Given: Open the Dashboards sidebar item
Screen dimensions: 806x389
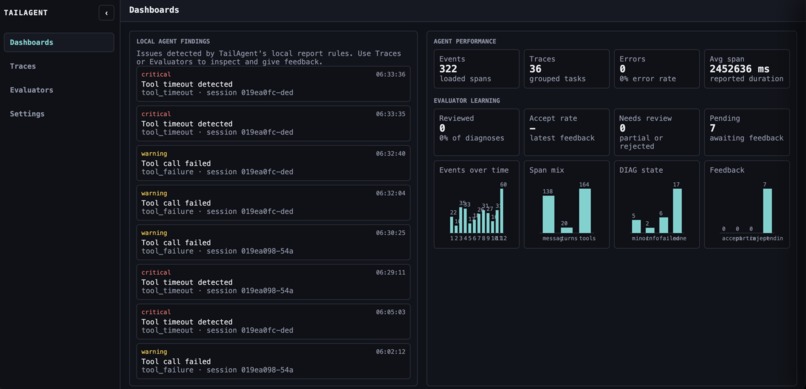Looking at the screenshot, I should 59,42.
